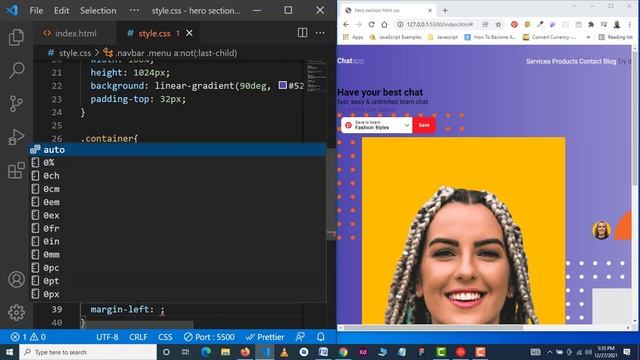Click the Port : 5500 Live Server status

(209, 337)
